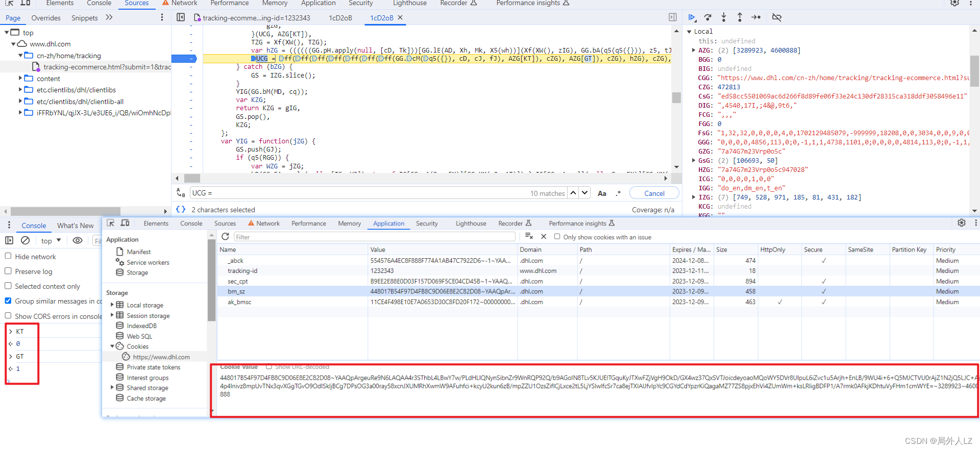
Task: Click the source code vertical scrollbar thumb
Action: pos(676,97)
